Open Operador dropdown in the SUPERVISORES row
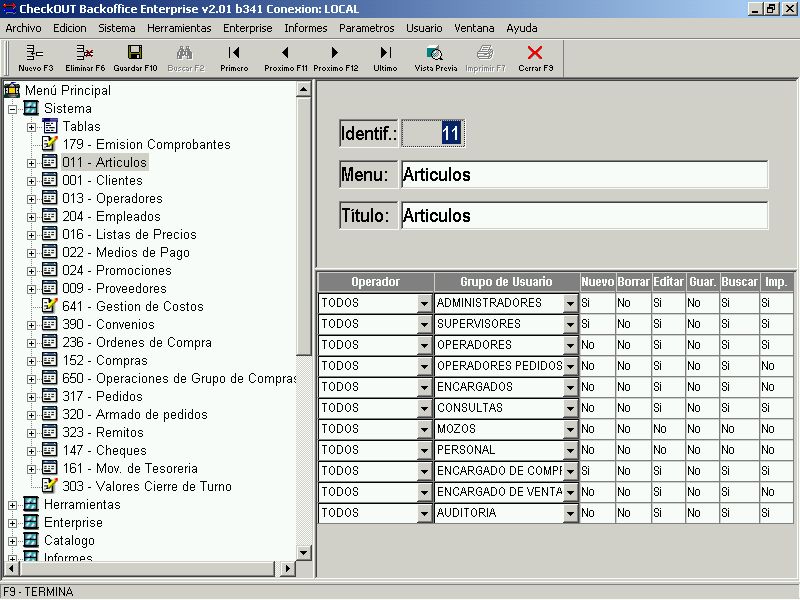800x600 pixels. (x=424, y=324)
